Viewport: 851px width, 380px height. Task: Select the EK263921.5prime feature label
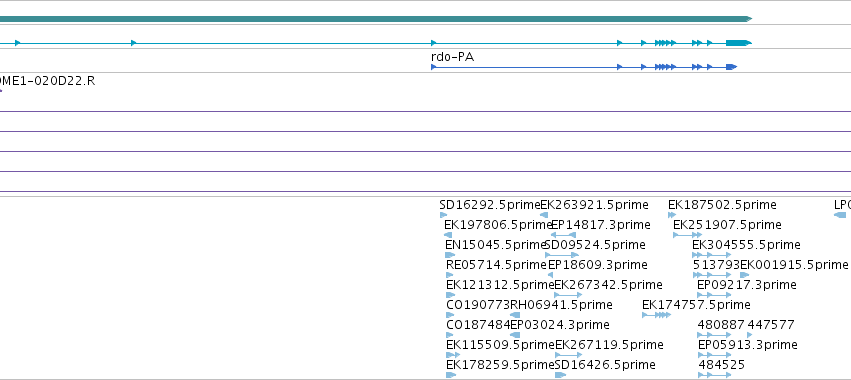(x=594, y=205)
